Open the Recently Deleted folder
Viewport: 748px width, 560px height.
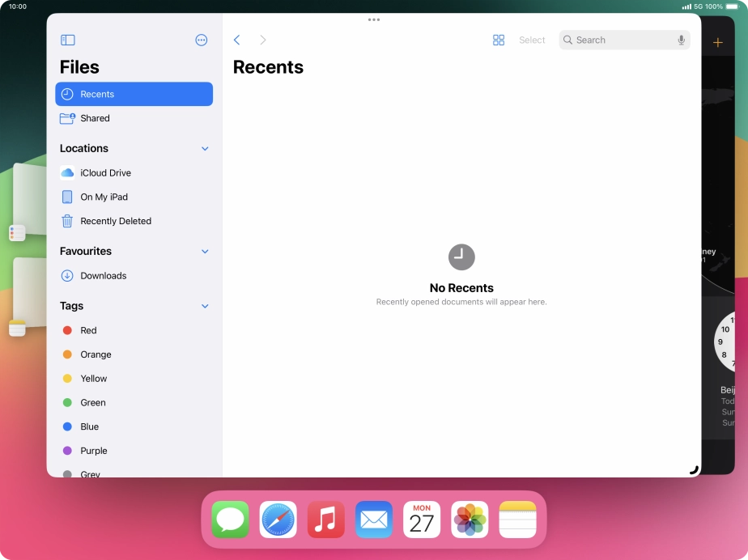point(116,221)
